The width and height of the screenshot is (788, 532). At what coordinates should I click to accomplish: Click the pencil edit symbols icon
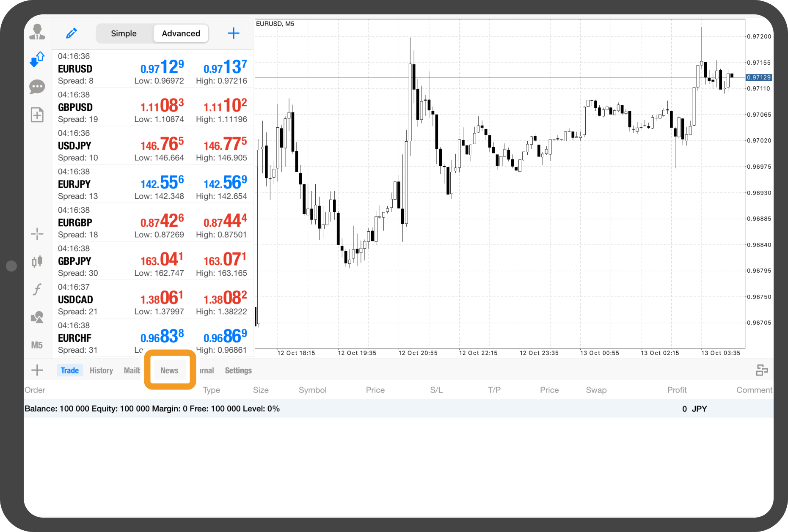[72, 33]
